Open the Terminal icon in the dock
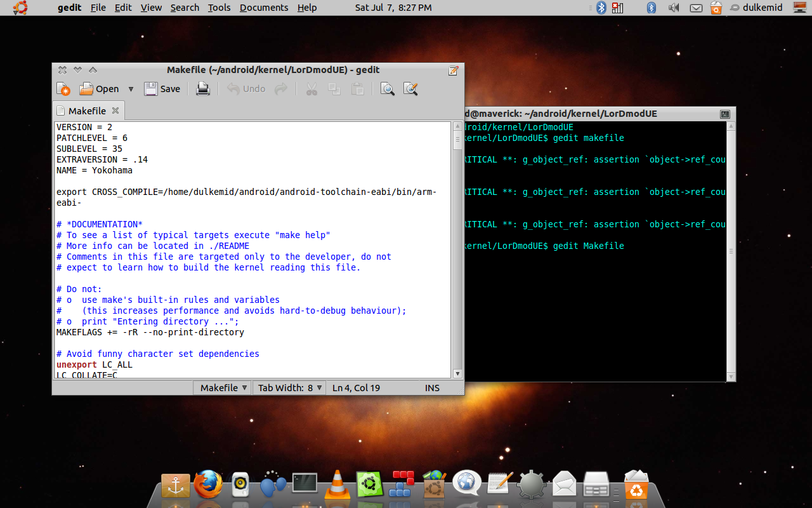 [x=304, y=484]
